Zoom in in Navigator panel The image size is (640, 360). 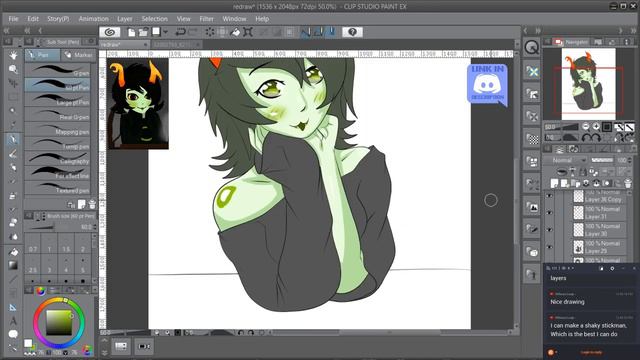tap(596, 127)
